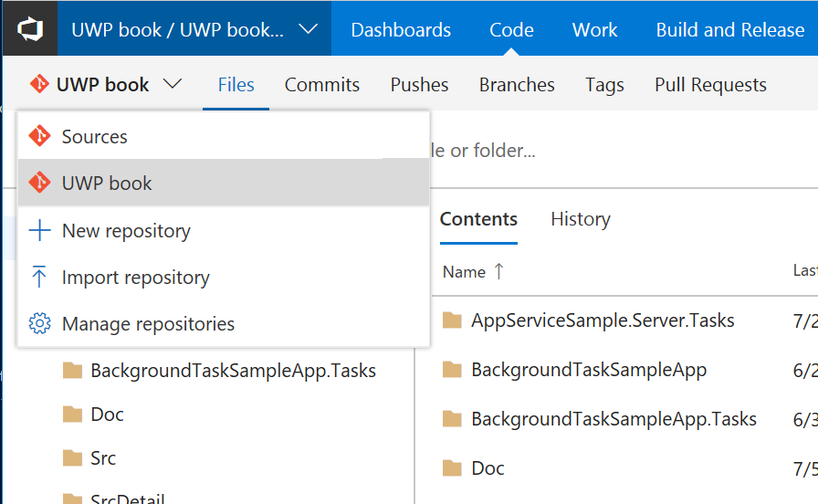Click the Git icon beside UWP book entry

[39, 183]
